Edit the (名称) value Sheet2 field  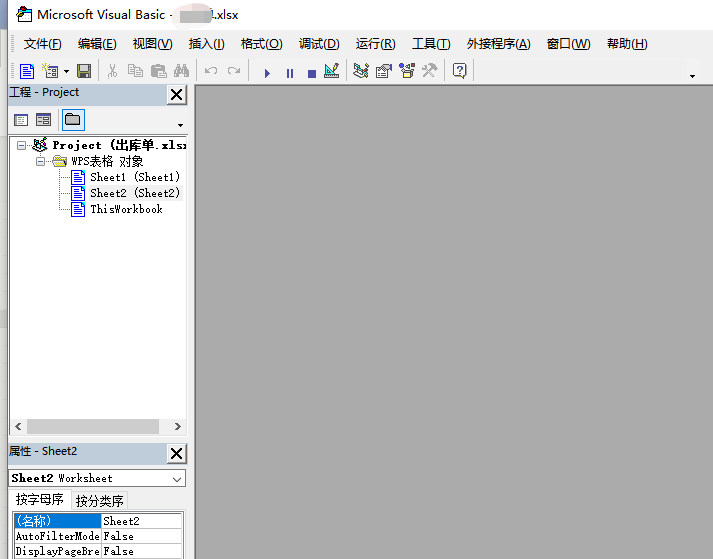click(141, 521)
